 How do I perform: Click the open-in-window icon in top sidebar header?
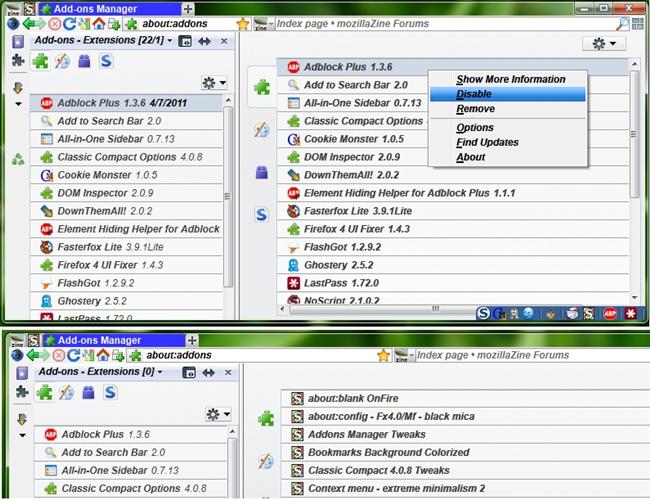(185, 41)
